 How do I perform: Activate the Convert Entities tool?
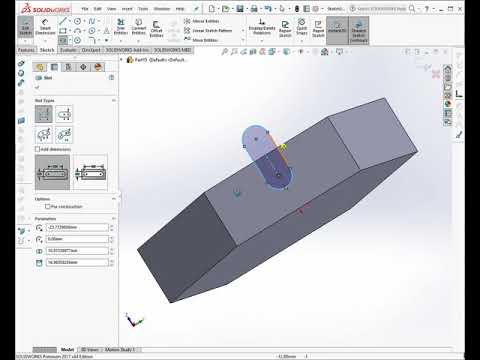[x=139, y=27]
